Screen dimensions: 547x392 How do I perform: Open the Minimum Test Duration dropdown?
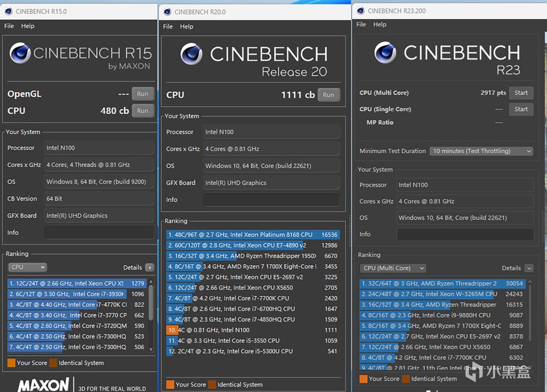click(x=481, y=151)
